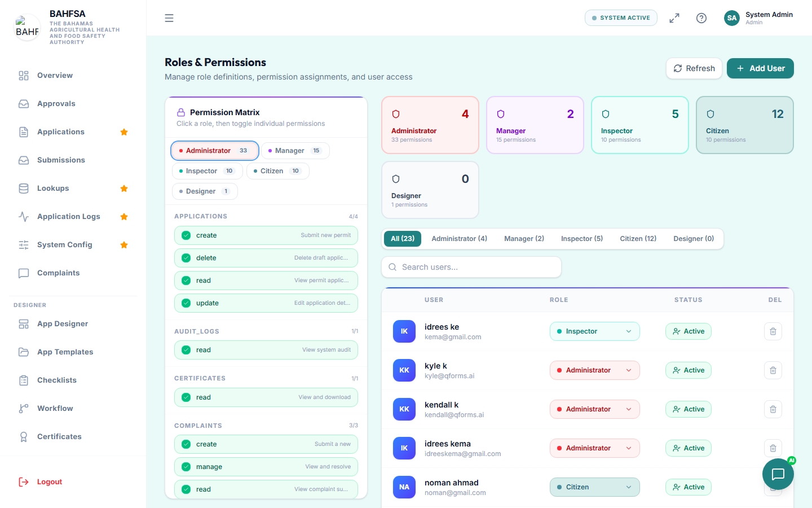Click the Inspector summary card
The width and height of the screenshot is (812, 508).
tap(640, 125)
